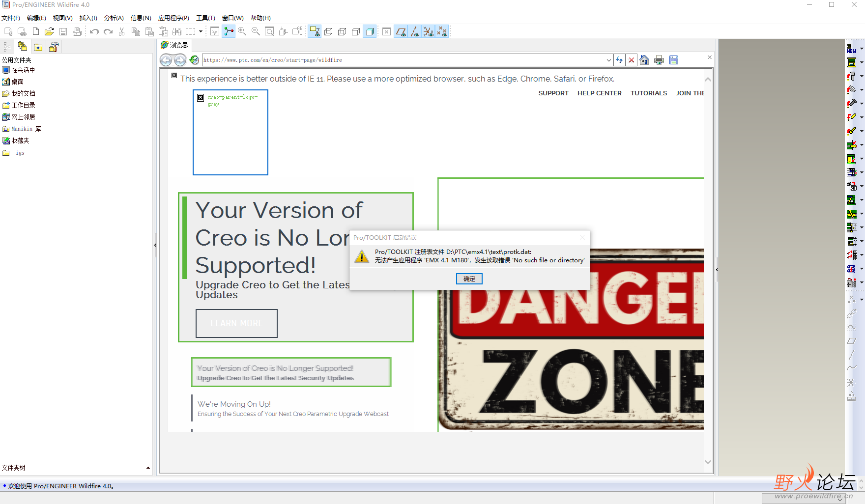The height and width of the screenshot is (504, 865).
Task: Click the Model Tree navigator tab icon
Action: tap(7, 47)
